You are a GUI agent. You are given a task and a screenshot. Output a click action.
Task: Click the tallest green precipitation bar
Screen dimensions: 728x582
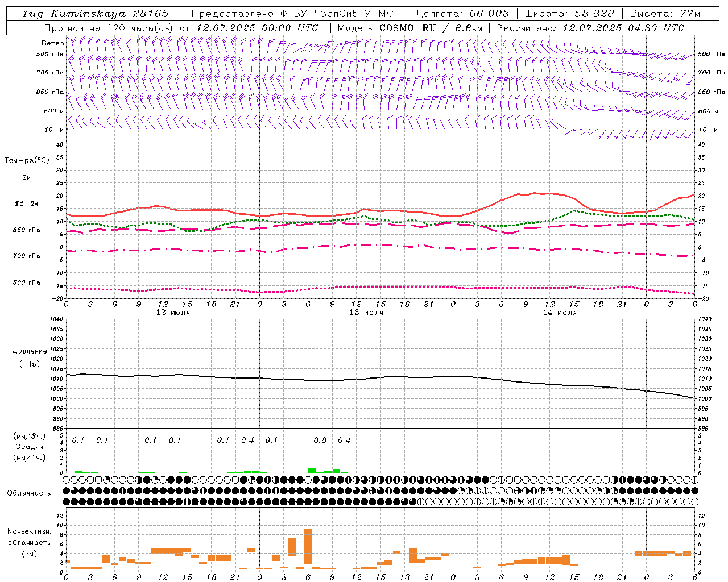(x=312, y=471)
